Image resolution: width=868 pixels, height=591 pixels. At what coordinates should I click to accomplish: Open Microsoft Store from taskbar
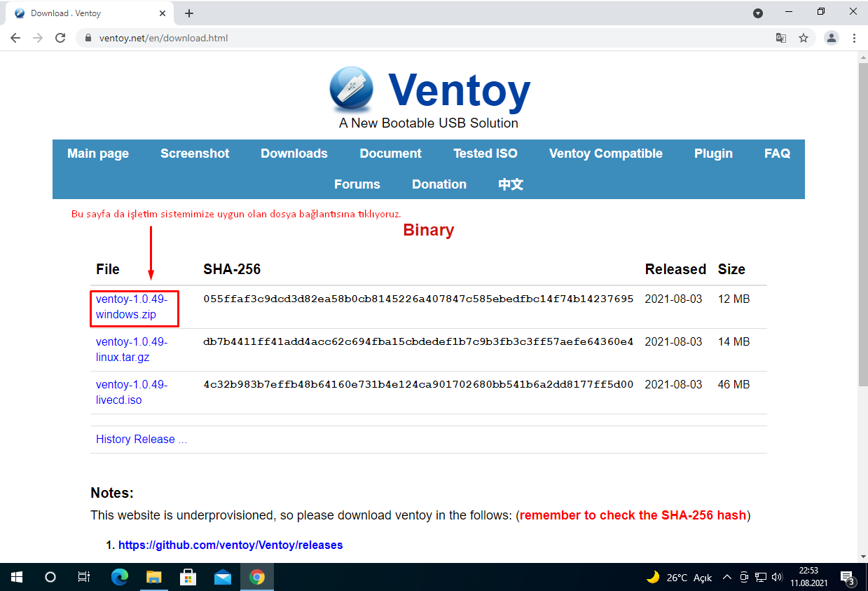coord(188,577)
